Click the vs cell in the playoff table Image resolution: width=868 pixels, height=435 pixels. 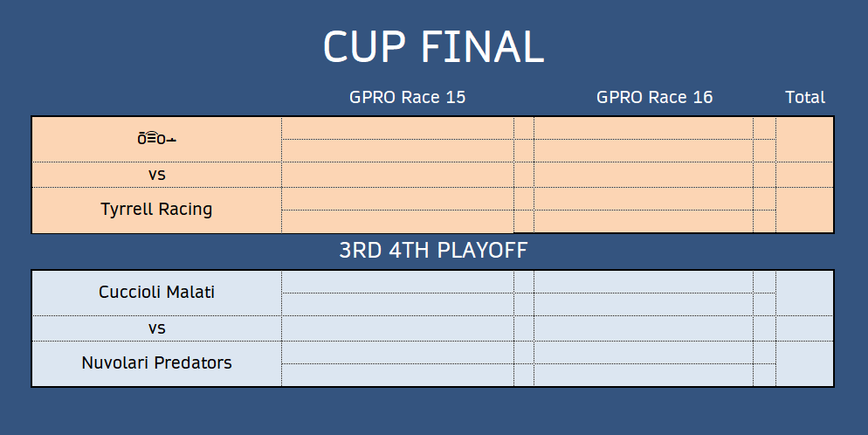tap(156, 328)
